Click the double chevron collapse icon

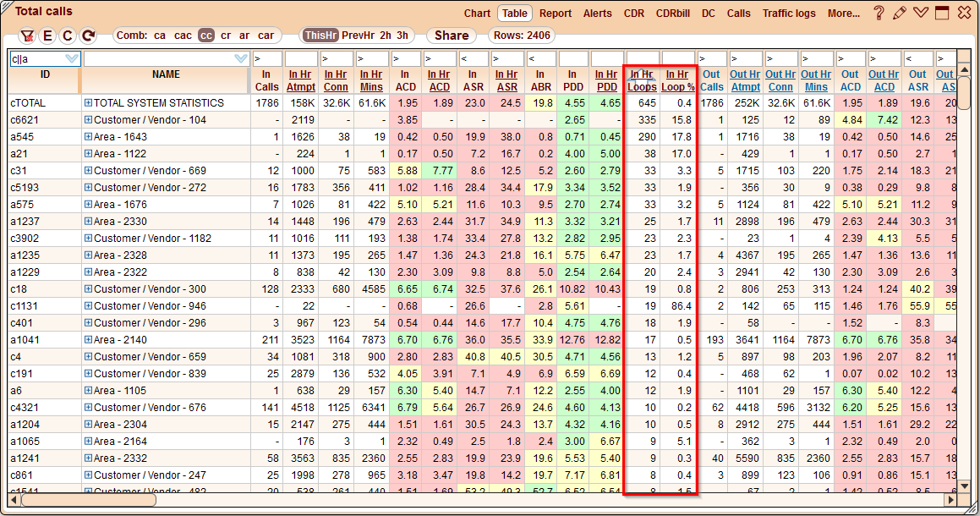point(921,13)
